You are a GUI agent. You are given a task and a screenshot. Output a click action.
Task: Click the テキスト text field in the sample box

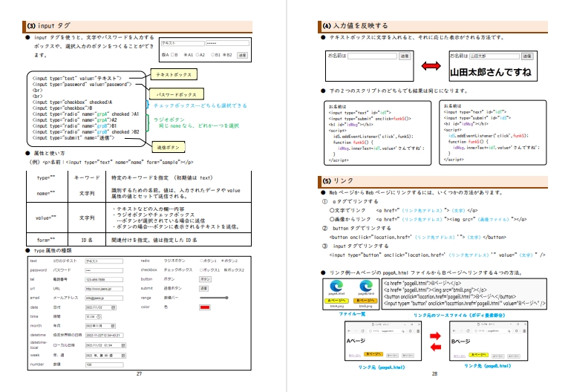pos(183,43)
